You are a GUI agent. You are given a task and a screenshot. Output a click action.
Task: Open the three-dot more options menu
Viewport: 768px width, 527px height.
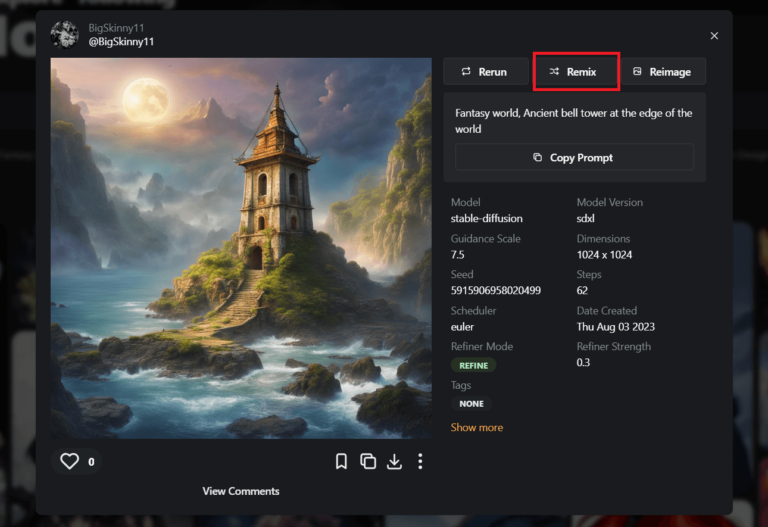(420, 461)
